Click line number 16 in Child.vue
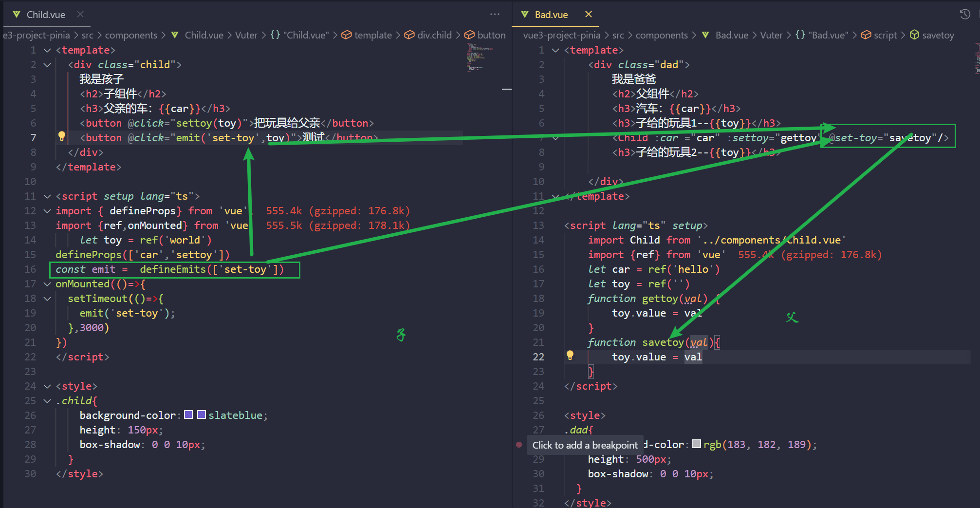The image size is (980, 508). coord(30,269)
